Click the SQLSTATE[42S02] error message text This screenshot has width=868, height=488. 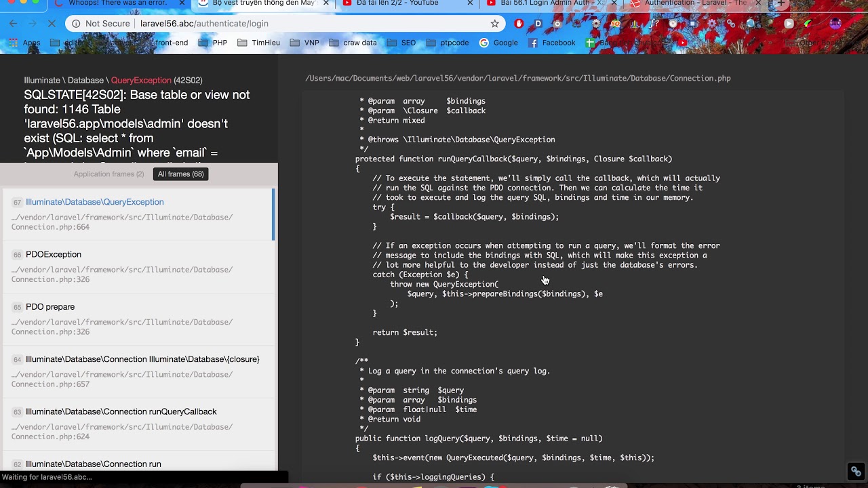137,124
